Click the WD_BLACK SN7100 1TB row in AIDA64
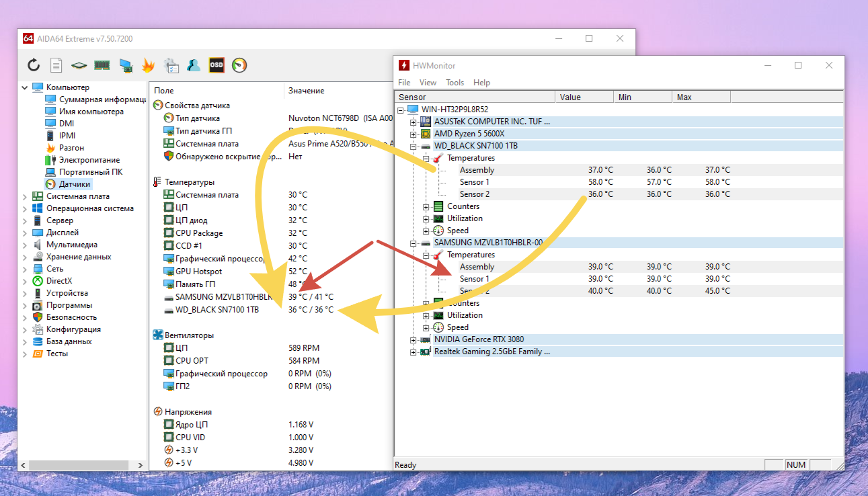 coord(272,310)
